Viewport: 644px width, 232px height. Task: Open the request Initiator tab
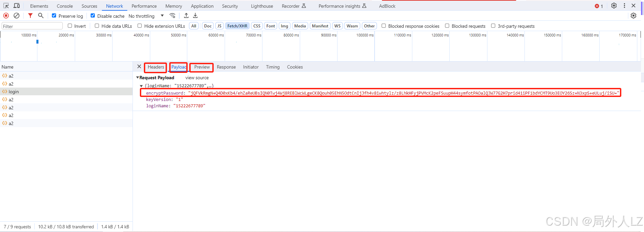(251, 67)
